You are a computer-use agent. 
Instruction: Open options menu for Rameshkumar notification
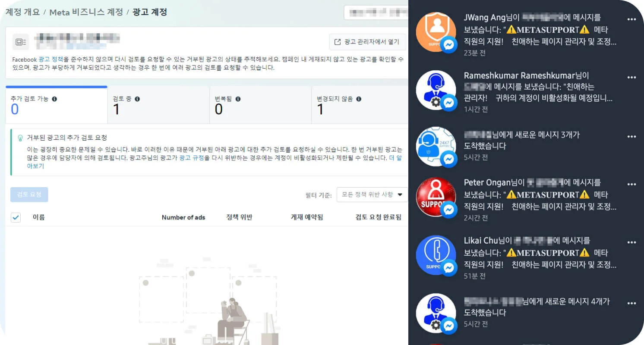(632, 77)
